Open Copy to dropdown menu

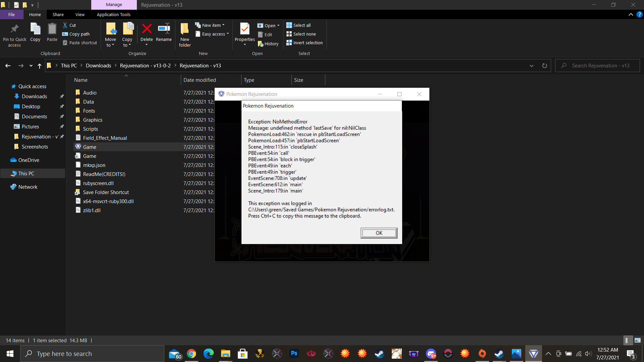(127, 42)
